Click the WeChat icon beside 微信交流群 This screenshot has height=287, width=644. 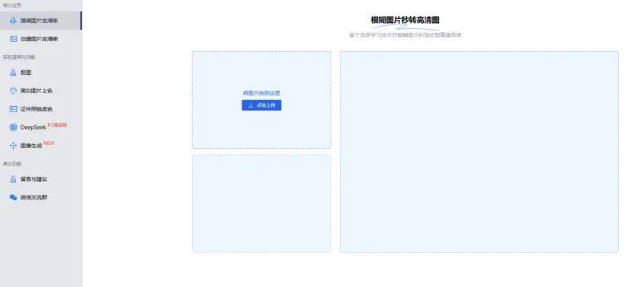click(13, 198)
